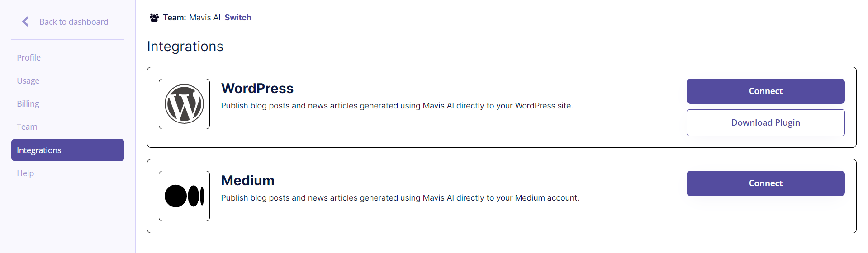Click the WordPress logo icon

click(184, 104)
